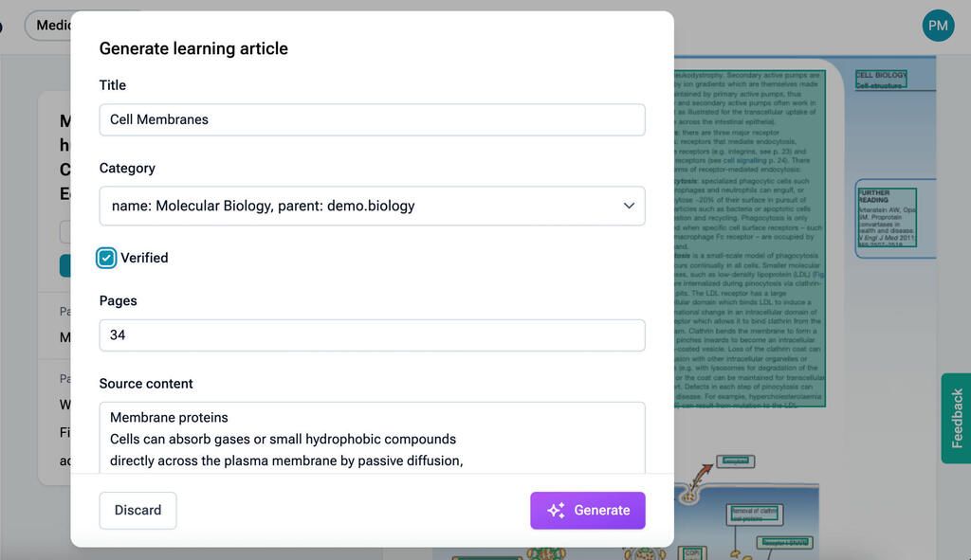Click the 'Membrane proteins' line in source content
Image resolution: width=971 pixels, height=560 pixels.
[169, 417]
